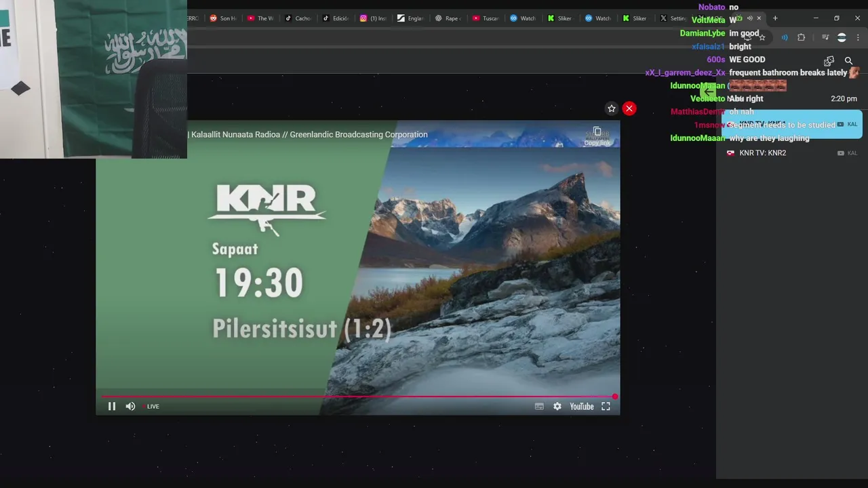Image resolution: width=868 pixels, height=488 pixels.
Task: Jump to LIVE in the player
Action: click(153, 407)
